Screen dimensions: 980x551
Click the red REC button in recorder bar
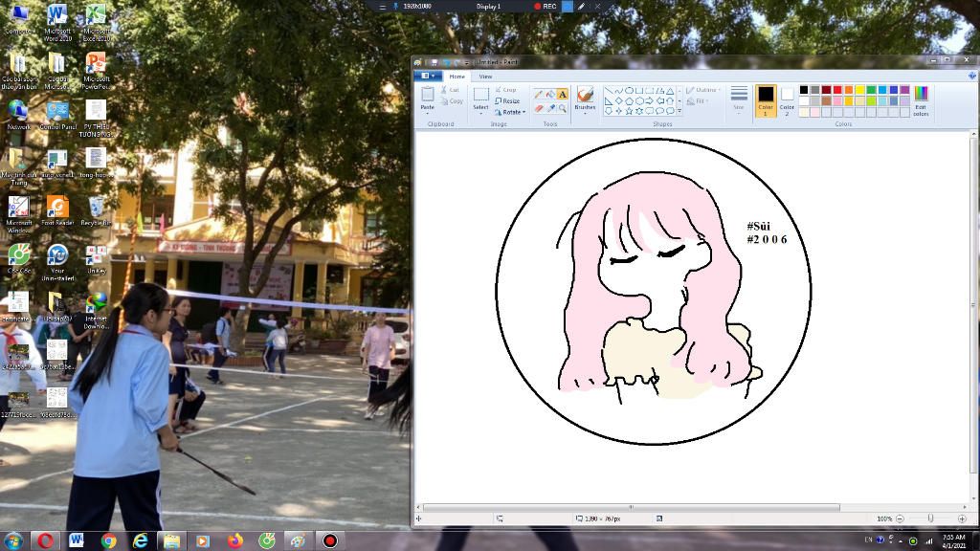point(545,7)
